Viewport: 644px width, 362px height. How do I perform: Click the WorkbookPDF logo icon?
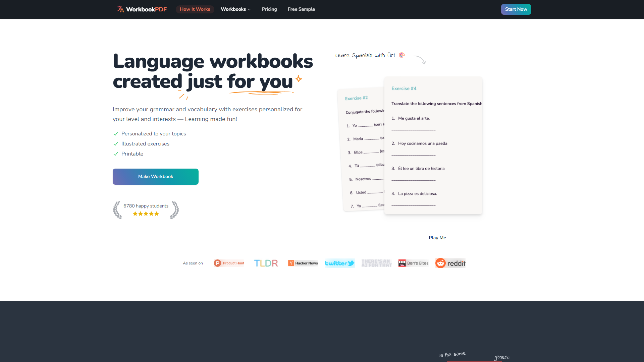click(x=120, y=9)
